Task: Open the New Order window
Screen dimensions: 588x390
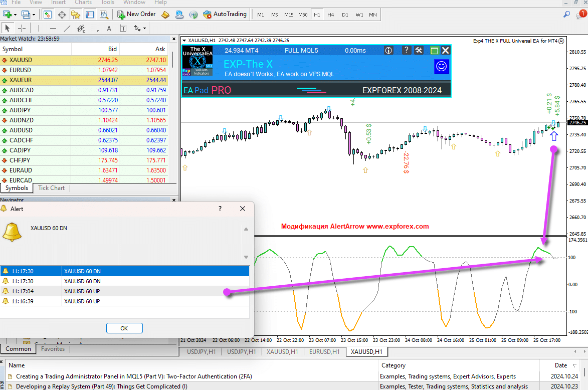Action: tap(136, 15)
